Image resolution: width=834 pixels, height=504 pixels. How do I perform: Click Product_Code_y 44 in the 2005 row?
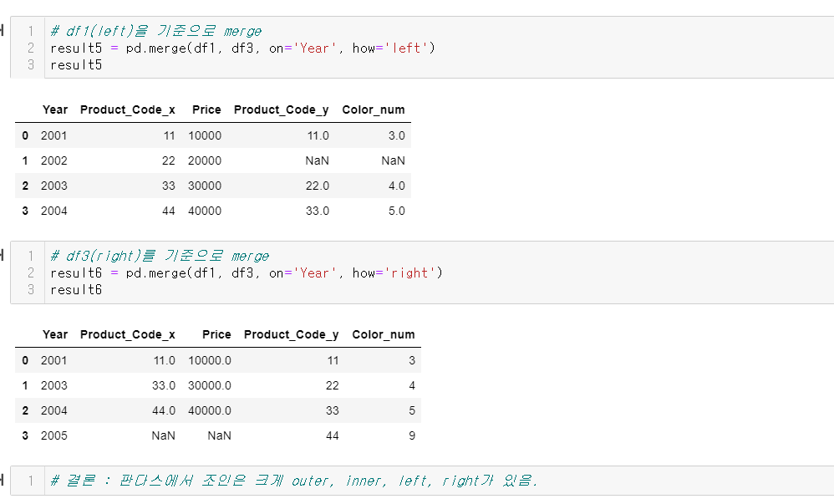pos(333,435)
